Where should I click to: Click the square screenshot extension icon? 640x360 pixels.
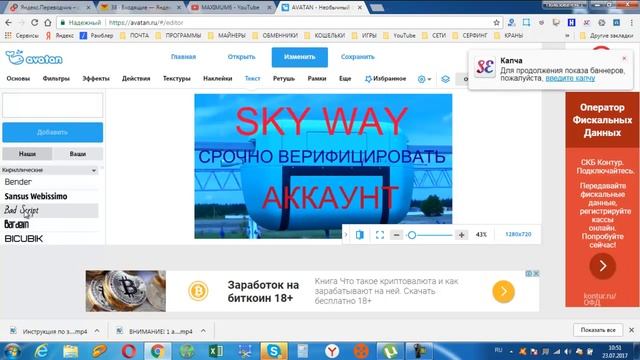pyautogui.click(x=526, y=23)
